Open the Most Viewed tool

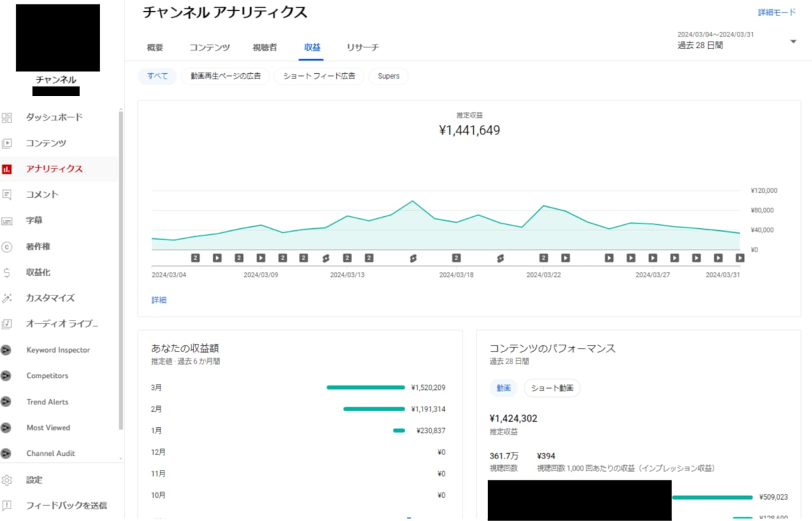tap(48, 428)
